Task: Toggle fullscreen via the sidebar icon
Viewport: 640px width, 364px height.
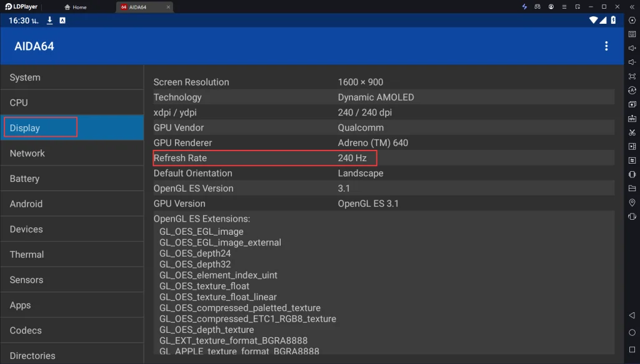Action: click(632, 76)
